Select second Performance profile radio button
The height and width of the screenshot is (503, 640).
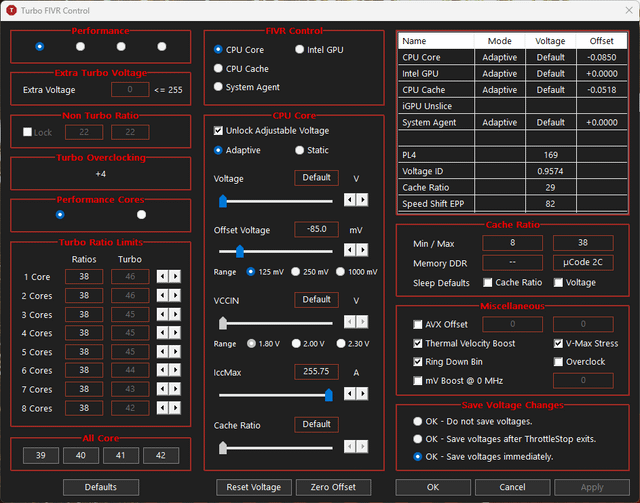[x=80, y=47]
